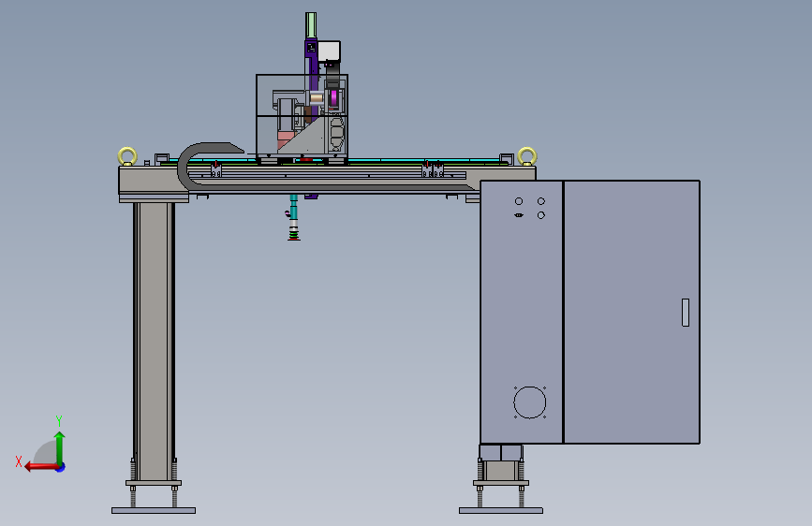Click the 'Y' axis label

pyautogui.click(x=59, y=420)
